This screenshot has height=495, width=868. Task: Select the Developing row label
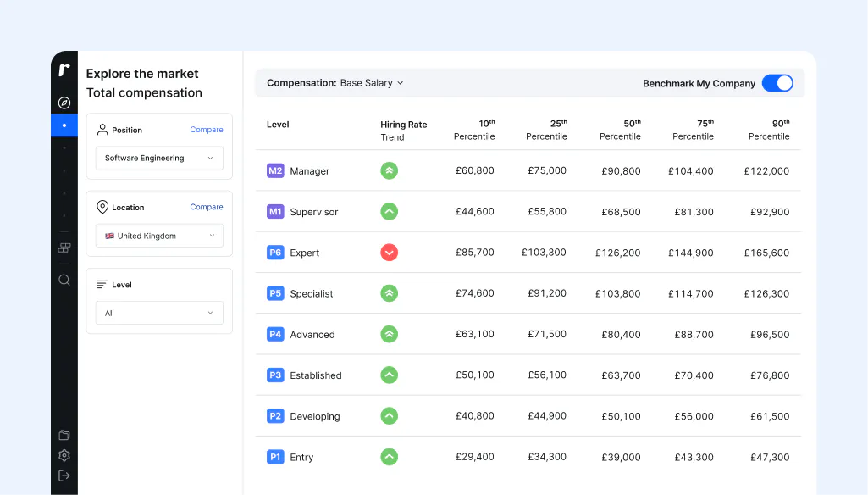(x=314, y=417)
